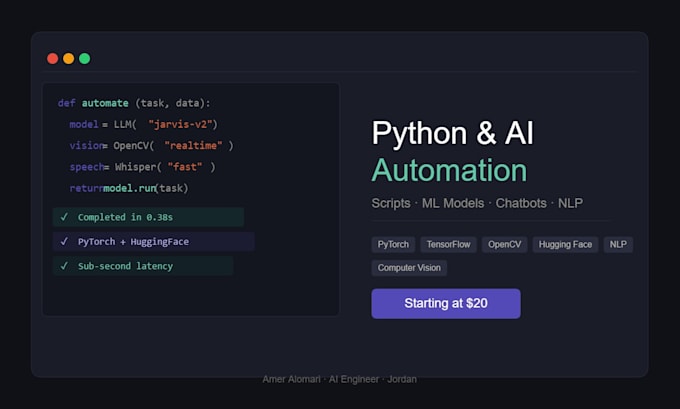Click the 'fast' string in code
The width and height of the screenshot is (680, 409).
pos(185,167)
